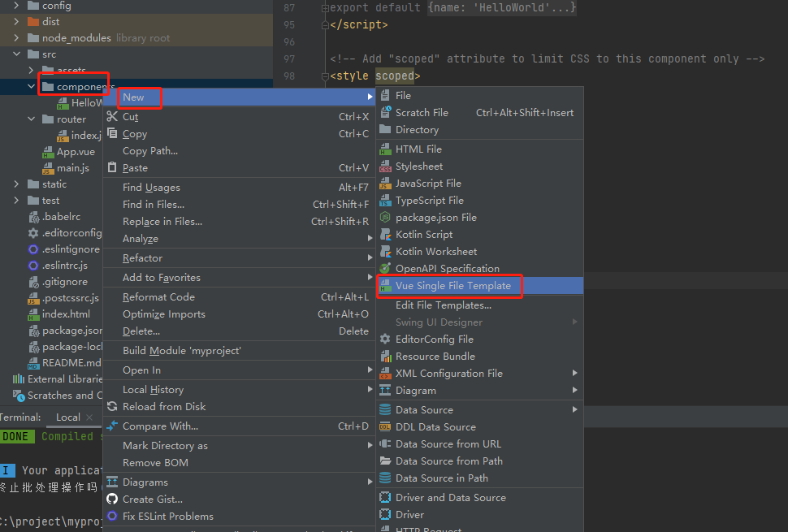Click the Kotlin Worksheet icon
This screenshot has height=532, width=788.
click(385, 252)
